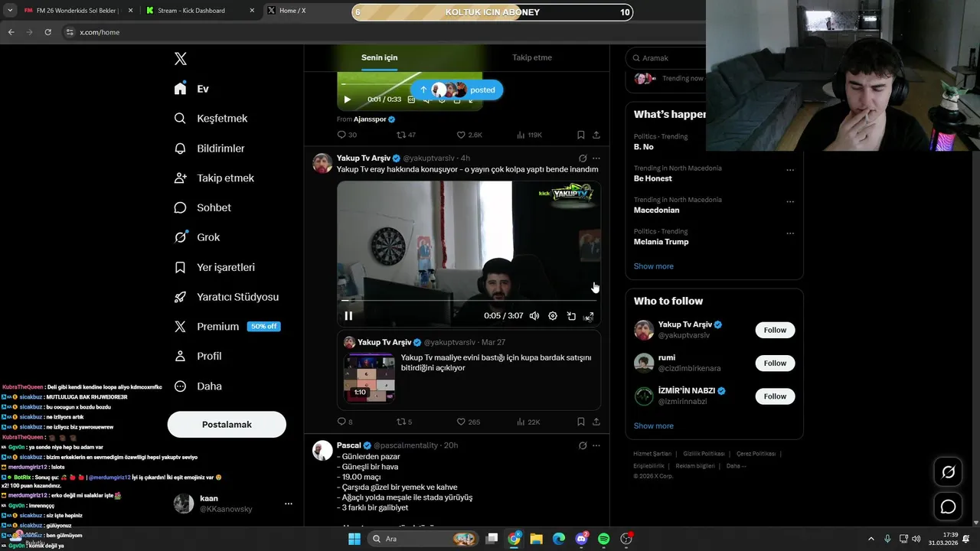Screen dimensions: 980x551
Task: Switch to Takip etme tab
Action: click(x=532, y=57)
